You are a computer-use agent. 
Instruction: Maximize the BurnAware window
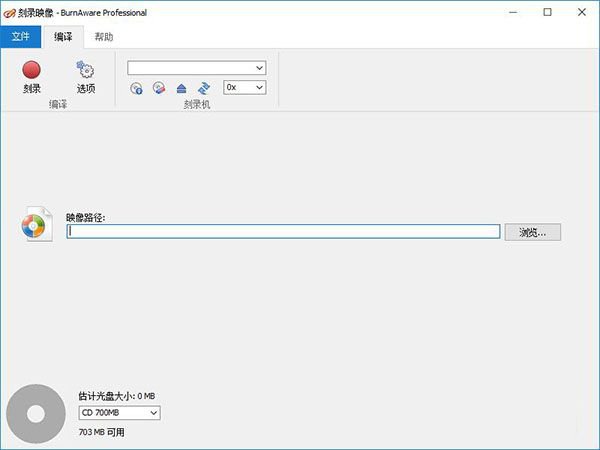548,13
